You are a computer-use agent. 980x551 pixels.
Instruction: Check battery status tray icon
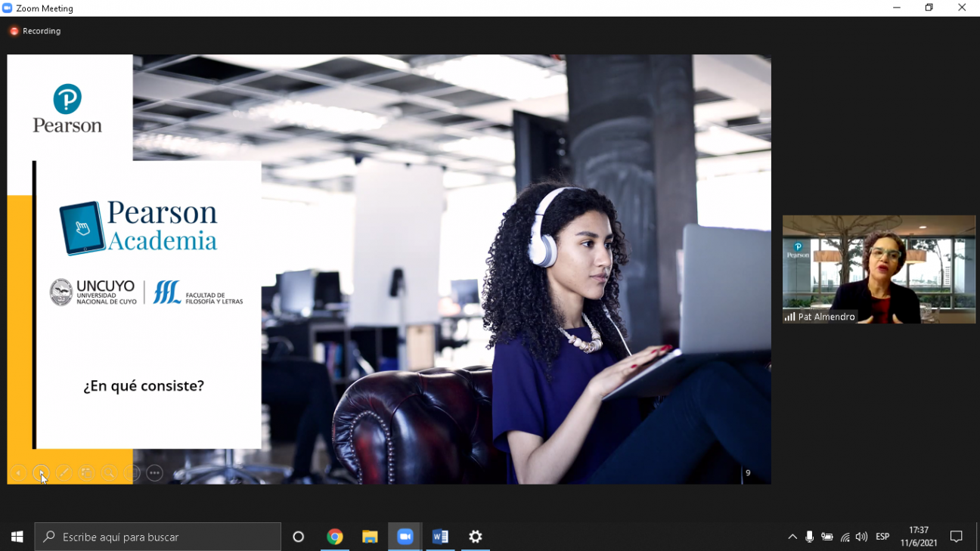[x=827, y=537]
